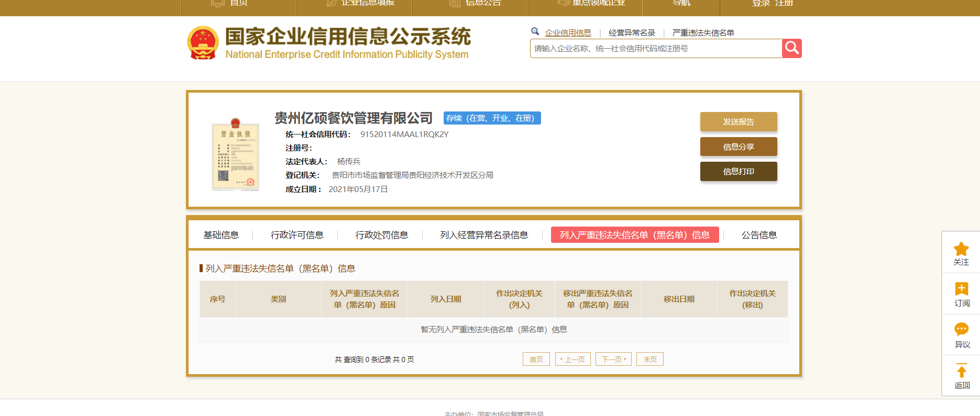The height and width of the screenshot is (416, 980).
Task: Click the 国家企业信用信息公示系统 site title
Action: pyautogui.click(x=348, y=37)
